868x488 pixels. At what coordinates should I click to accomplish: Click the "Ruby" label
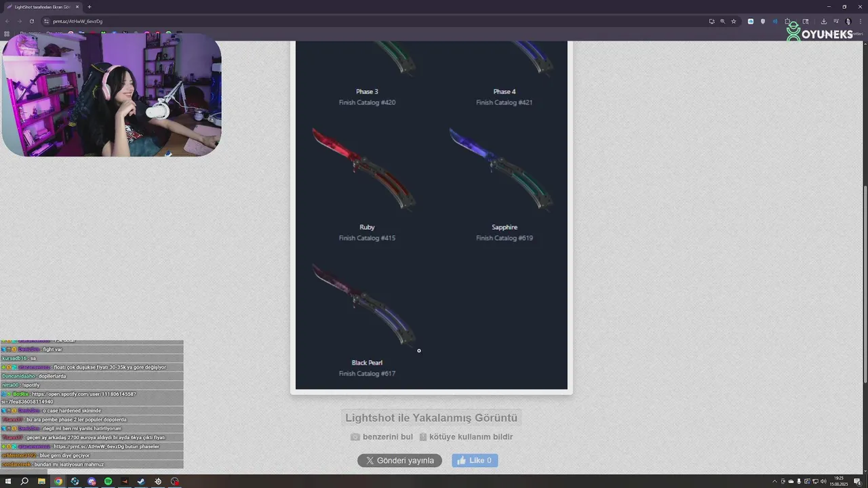click(367, 227)
